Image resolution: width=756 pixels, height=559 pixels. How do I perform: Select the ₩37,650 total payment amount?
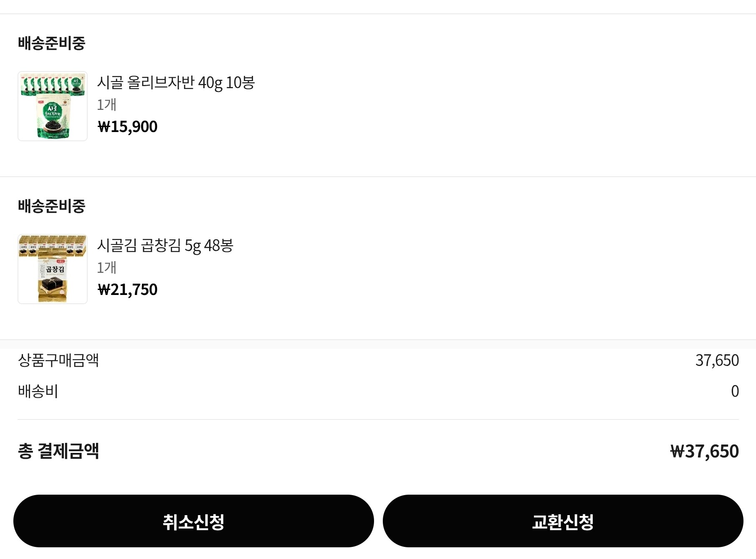coord(704,451)
